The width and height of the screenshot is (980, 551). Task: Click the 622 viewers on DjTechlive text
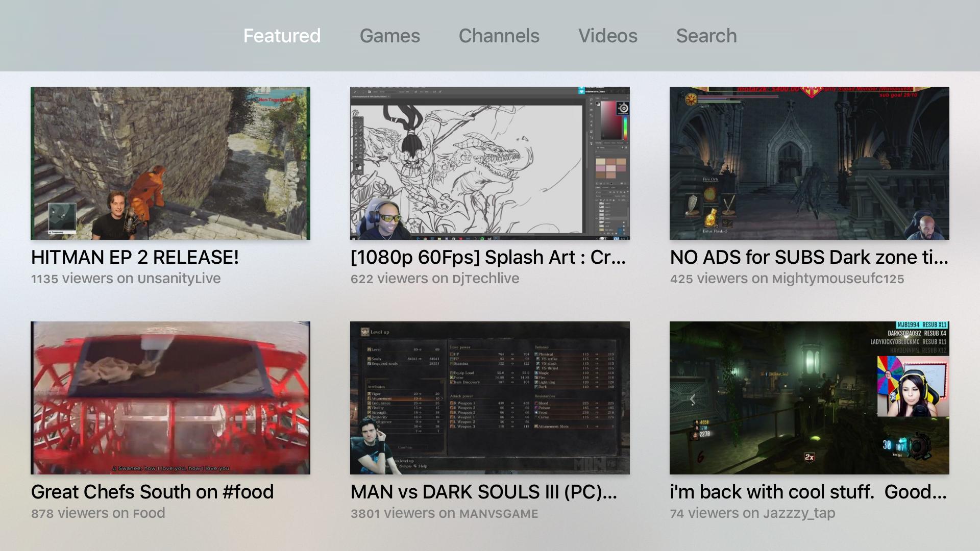pyautogui.click(x=435, y=279)
